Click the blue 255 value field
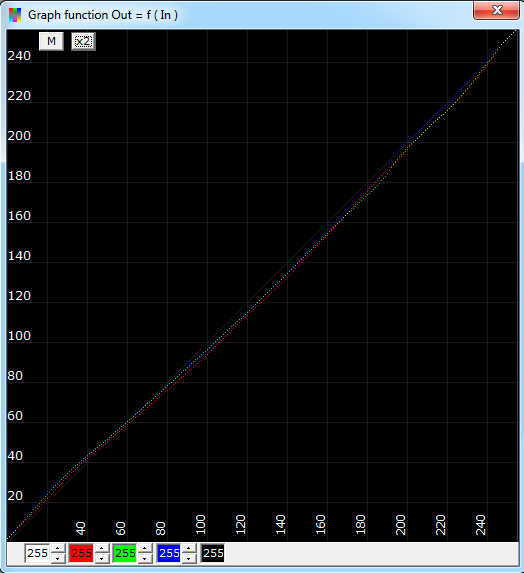The image size is (524, 573). pyautogui.click(x=169, y=553)
